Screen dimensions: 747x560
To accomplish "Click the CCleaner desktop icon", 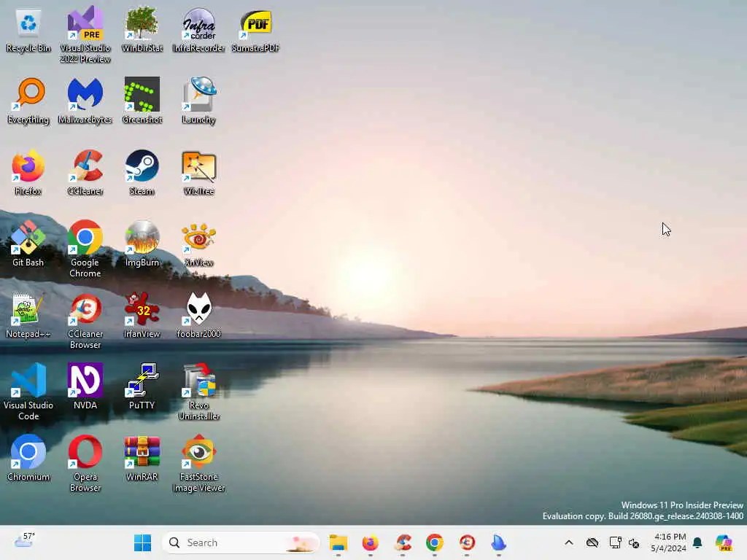I will [85, 172].
